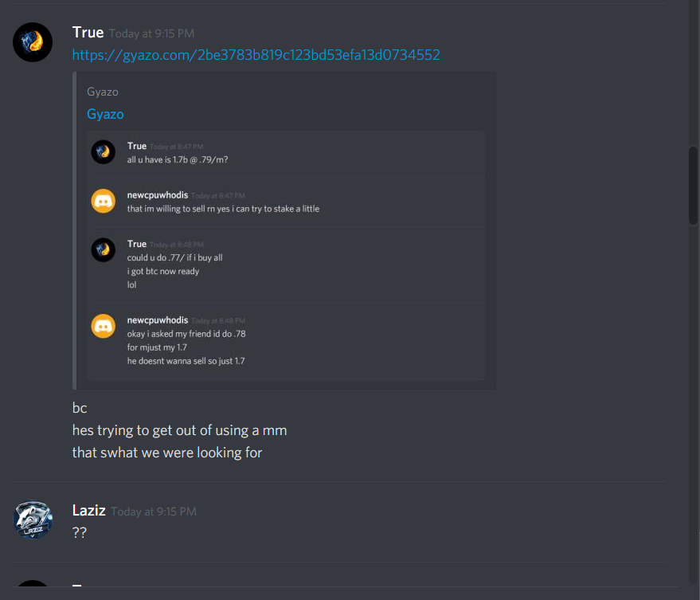The height and width of the screenshot is (600, 700).
Task: Click True's avatar beside 'could u do .77'
Action: (x=103, y=249)
